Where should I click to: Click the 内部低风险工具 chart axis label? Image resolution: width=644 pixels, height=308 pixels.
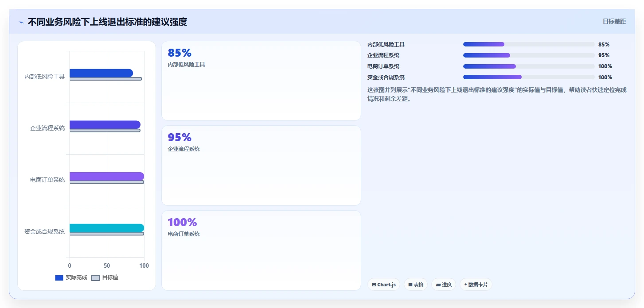(x=44, y=77)
